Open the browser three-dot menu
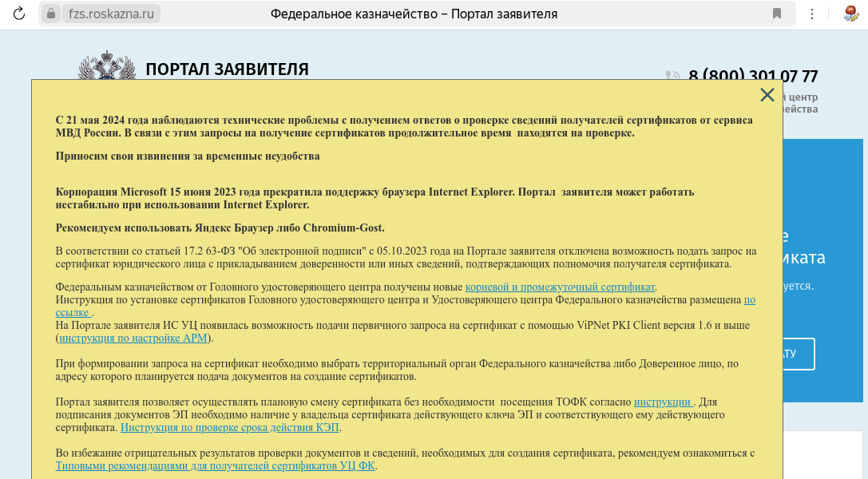The height and width of the screenshot is (479, 868). point(812,14)
